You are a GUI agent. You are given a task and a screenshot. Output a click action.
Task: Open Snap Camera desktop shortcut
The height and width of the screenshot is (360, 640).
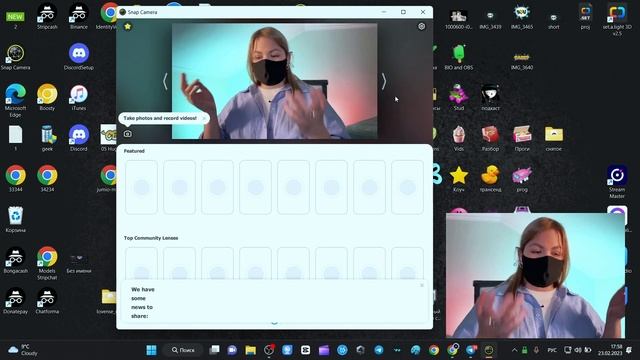click(16, 57)
